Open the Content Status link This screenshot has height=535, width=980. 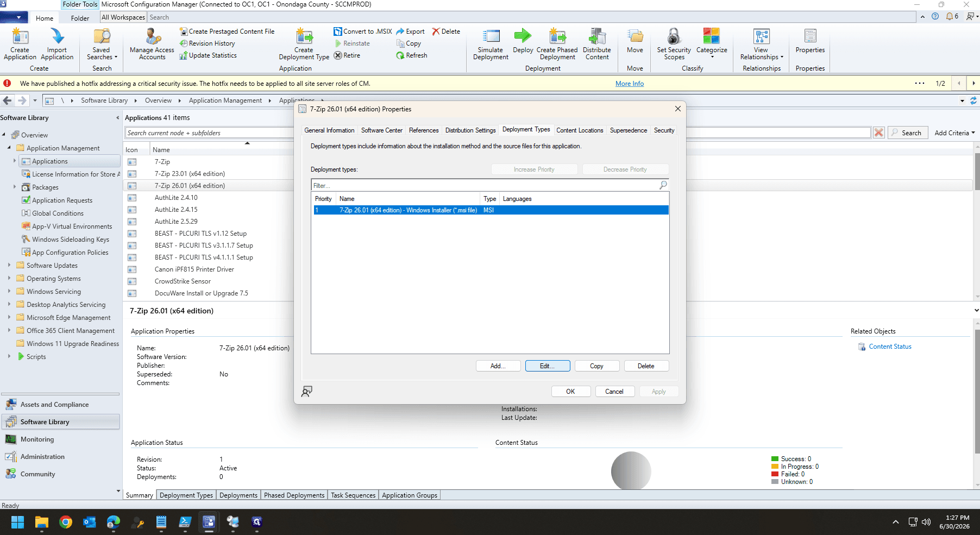890,347
